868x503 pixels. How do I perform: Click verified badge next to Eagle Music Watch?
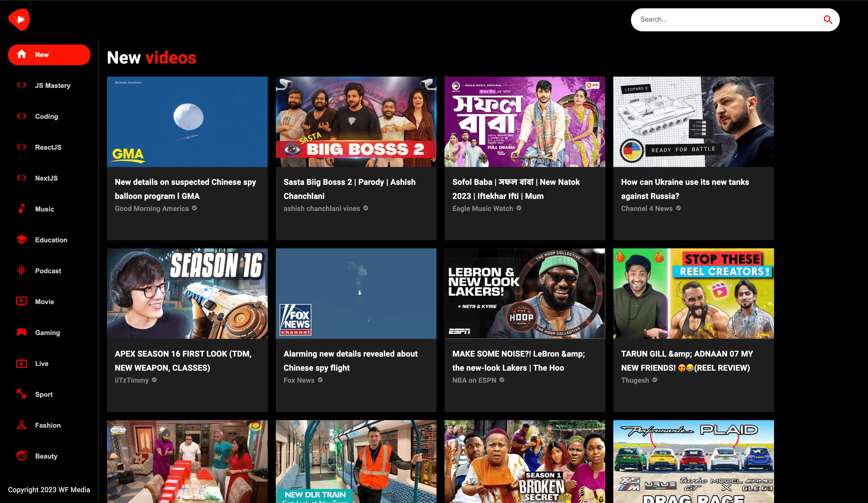(519, 208)
